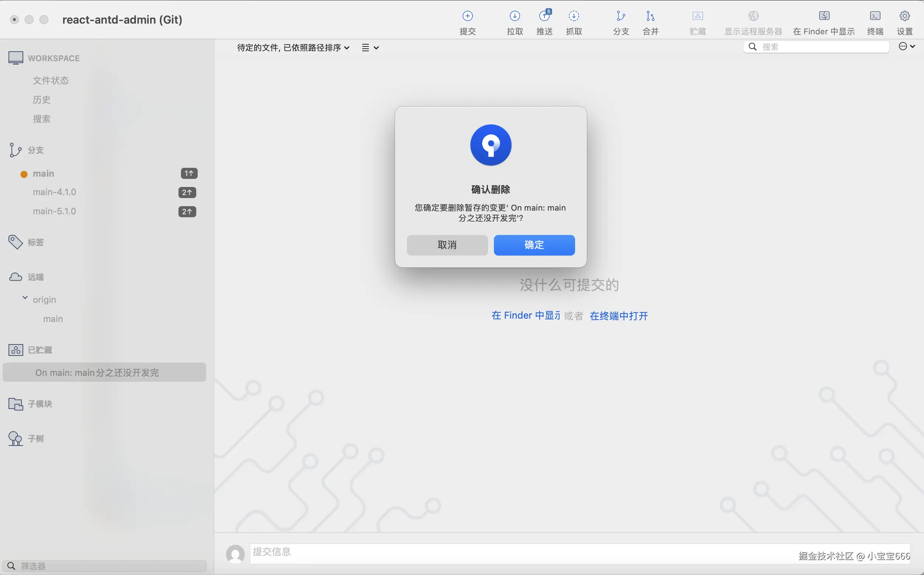Screen dimensions: 924x575
Task: Push the 5 pending commits via 推送 icon
Action: click(x=544, y=22)
